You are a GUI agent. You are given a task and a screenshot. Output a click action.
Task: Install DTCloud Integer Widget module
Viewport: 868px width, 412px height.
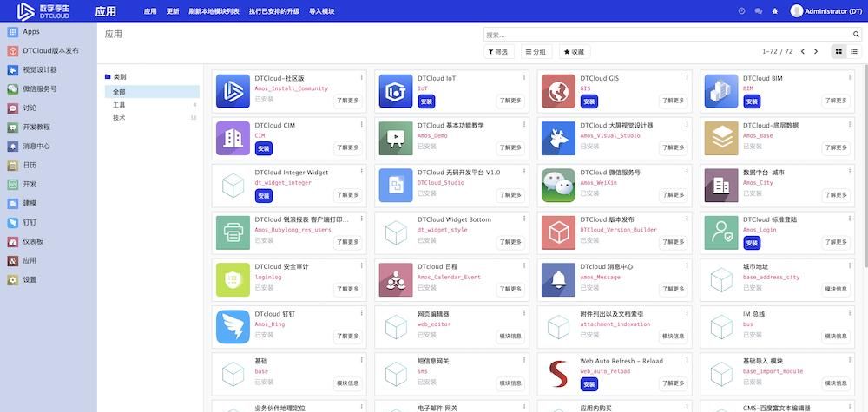(x=264, y=196)
